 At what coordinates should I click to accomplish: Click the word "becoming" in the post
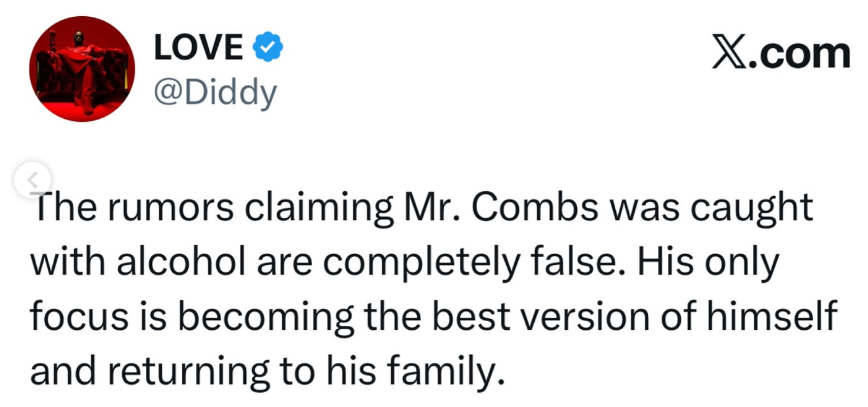click(x=265, y=317)
